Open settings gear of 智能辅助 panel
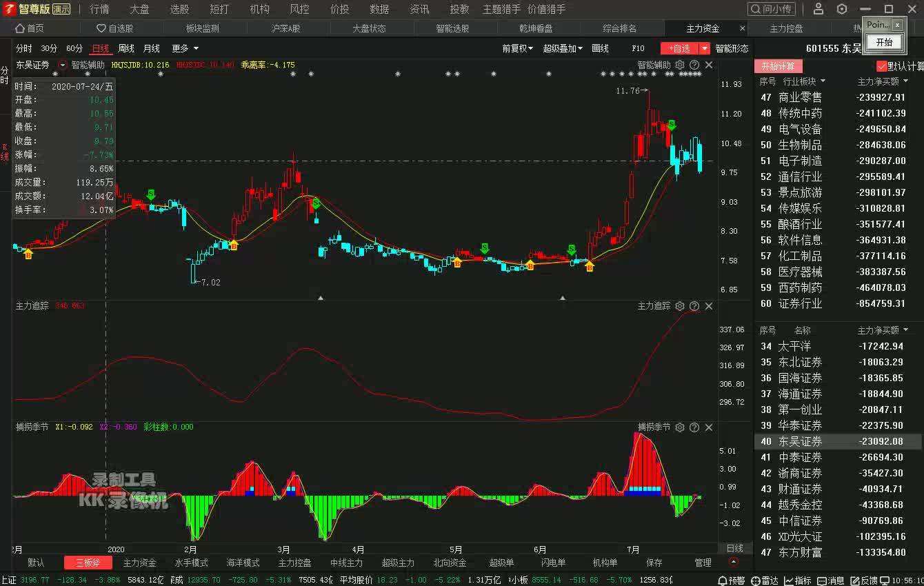Viewport: 924px width, 586px height. pos(680,65)
